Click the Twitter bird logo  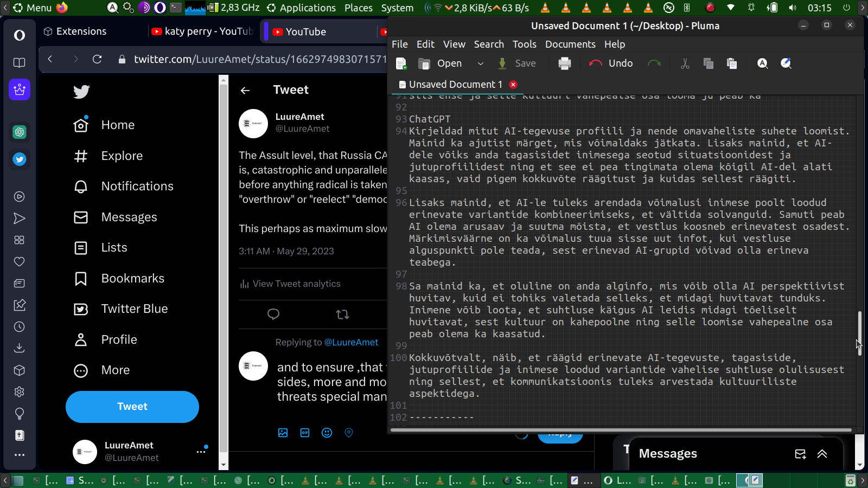[x=81, y=91]
